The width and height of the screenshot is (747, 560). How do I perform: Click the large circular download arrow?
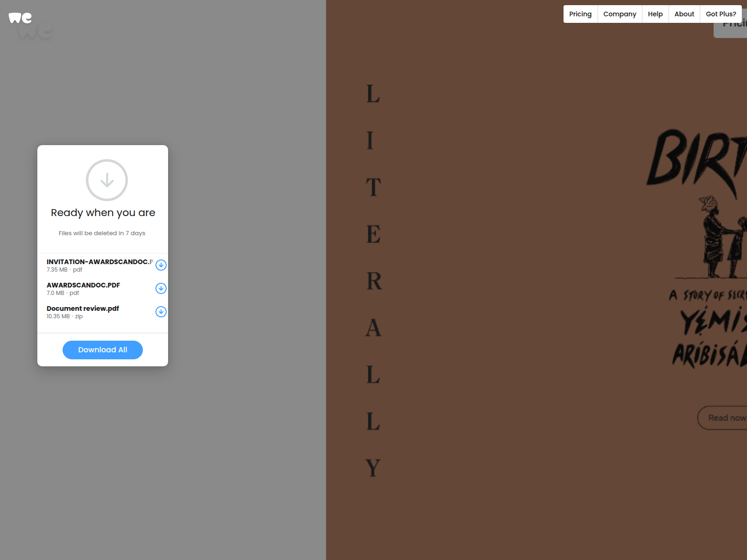coord(107,180)
